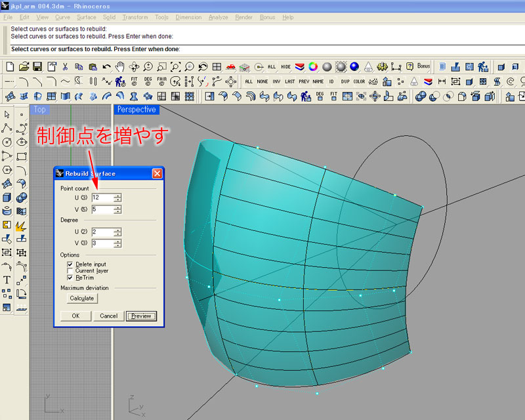
Task: Click the HIDE objects button
Action: click(x=285, y=67)
